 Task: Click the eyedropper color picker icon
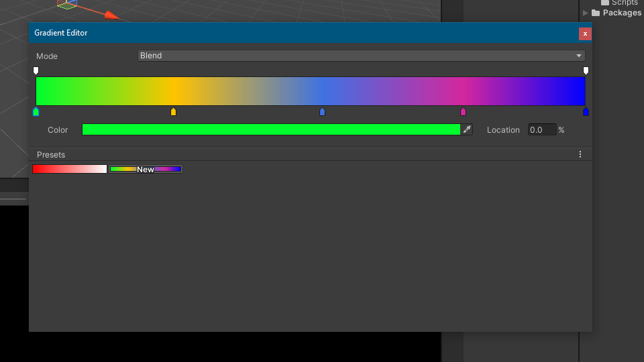pyautogui.click(x=467, y=129)
